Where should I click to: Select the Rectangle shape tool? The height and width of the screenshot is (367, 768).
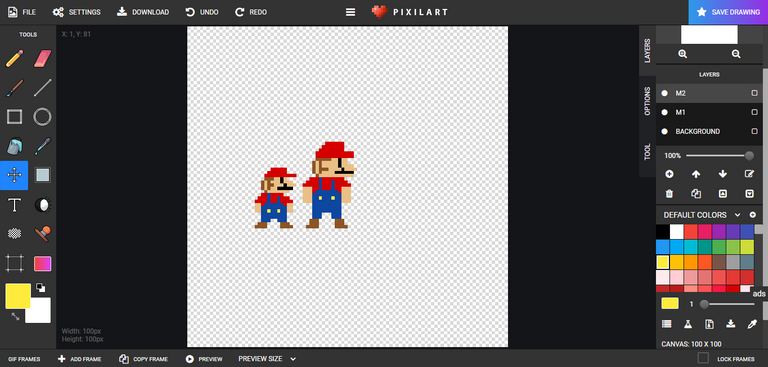coord(14,117)
